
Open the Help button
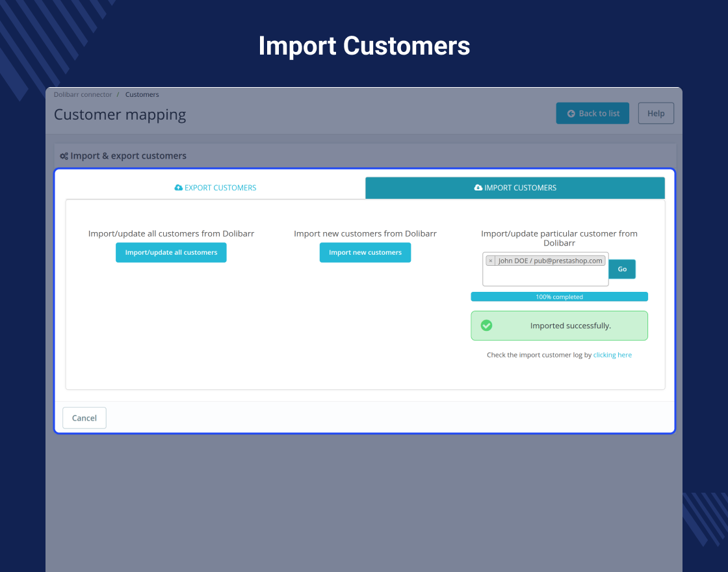click(x=656, y=113)
